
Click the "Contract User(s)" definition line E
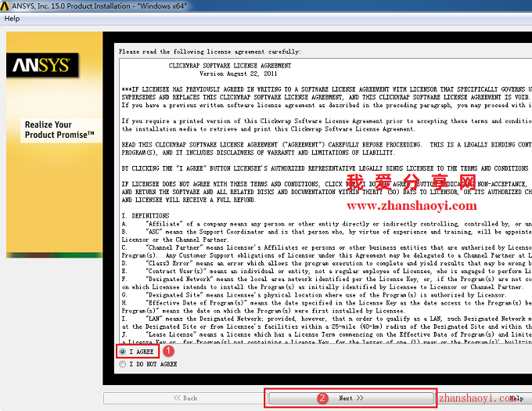327,271
